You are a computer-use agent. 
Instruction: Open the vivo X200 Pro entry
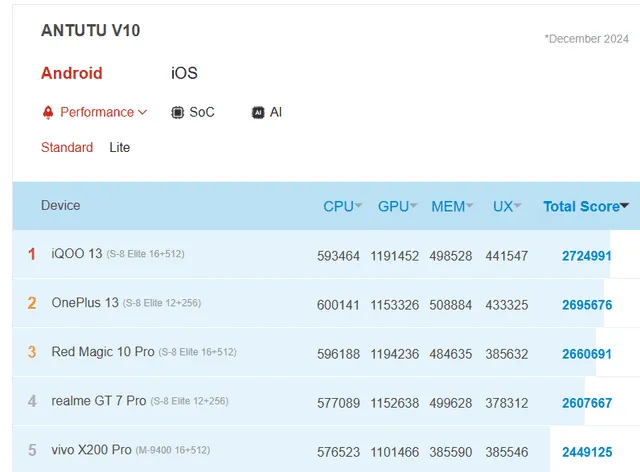(91, 450)
